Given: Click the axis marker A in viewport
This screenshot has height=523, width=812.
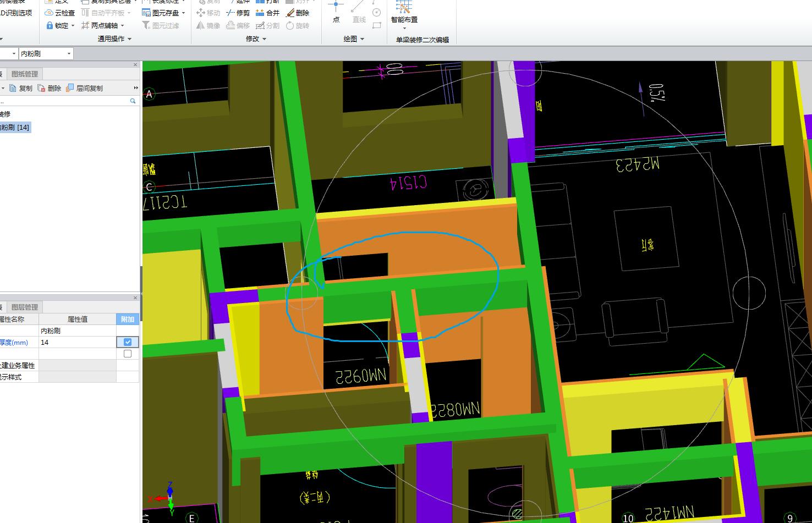Looking at the screenshot, I should click(149, 94).
